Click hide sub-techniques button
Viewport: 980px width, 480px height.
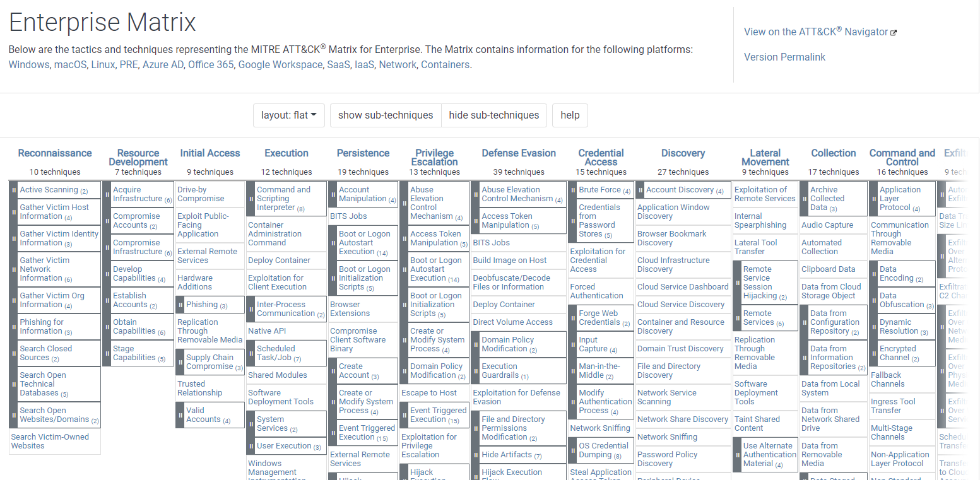(x=494, y=115)
